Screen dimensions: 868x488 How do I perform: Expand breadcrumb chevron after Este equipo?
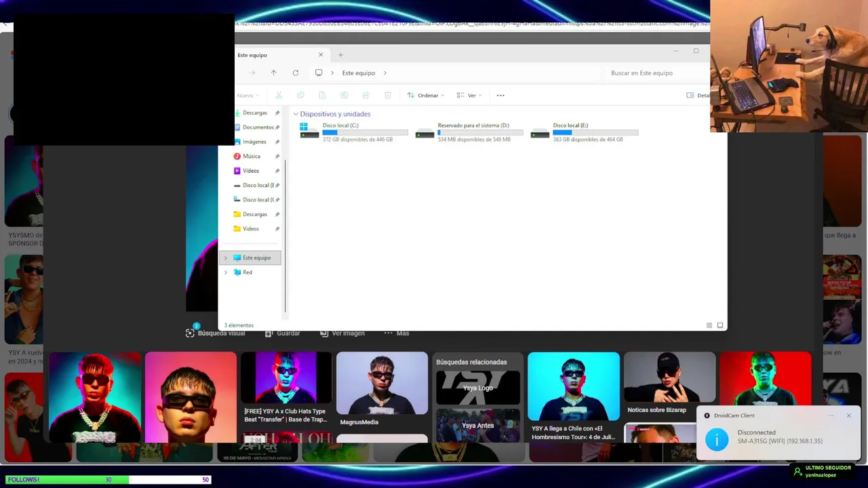coord(385,73)
